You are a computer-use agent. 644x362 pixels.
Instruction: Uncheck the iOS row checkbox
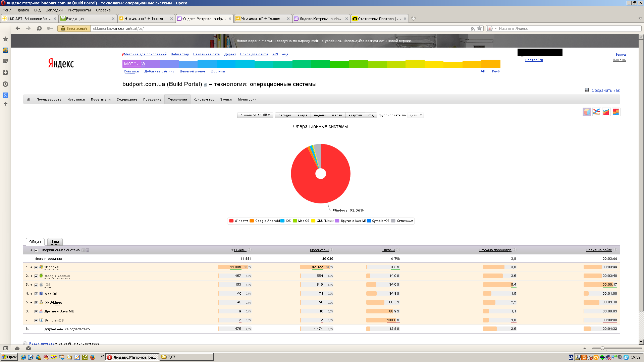(x=36, y=285)
